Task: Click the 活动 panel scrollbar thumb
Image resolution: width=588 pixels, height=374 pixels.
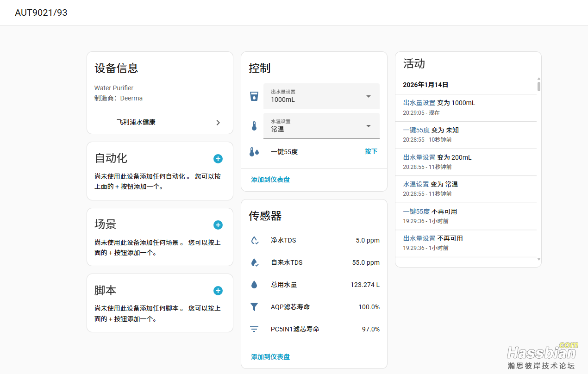Action: point(539,86)
